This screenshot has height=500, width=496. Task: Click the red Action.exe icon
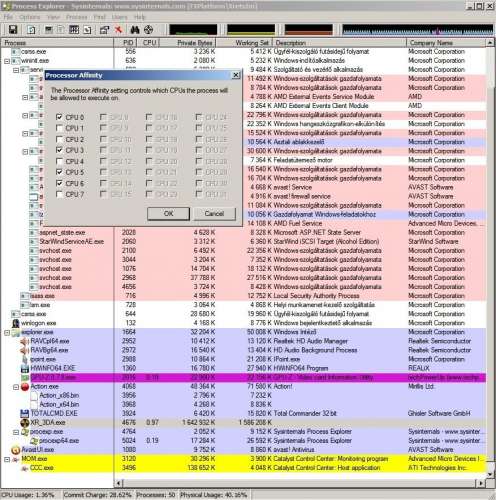click(25, 387)
